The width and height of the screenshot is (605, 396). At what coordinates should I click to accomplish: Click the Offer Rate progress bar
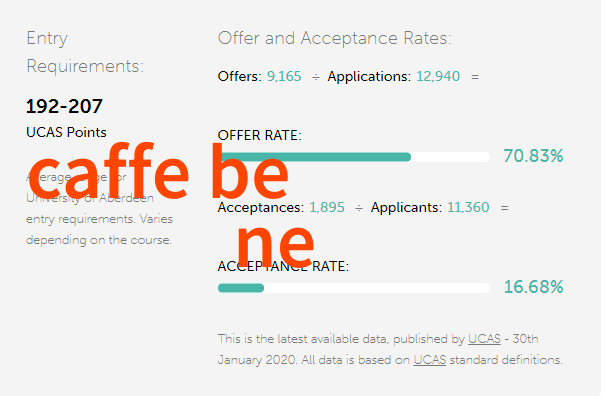pyautogui.click(x=354, y=157)
